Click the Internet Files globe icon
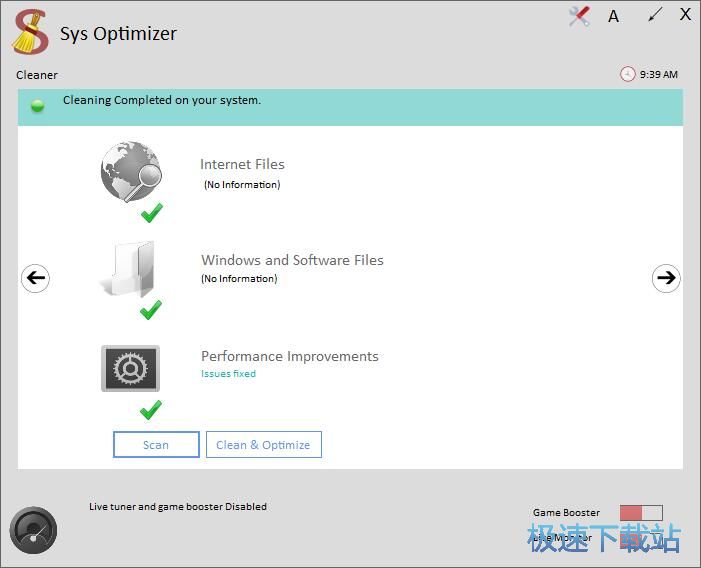Image resolution: width=701 pixels, height=568 pixels. 131,171
